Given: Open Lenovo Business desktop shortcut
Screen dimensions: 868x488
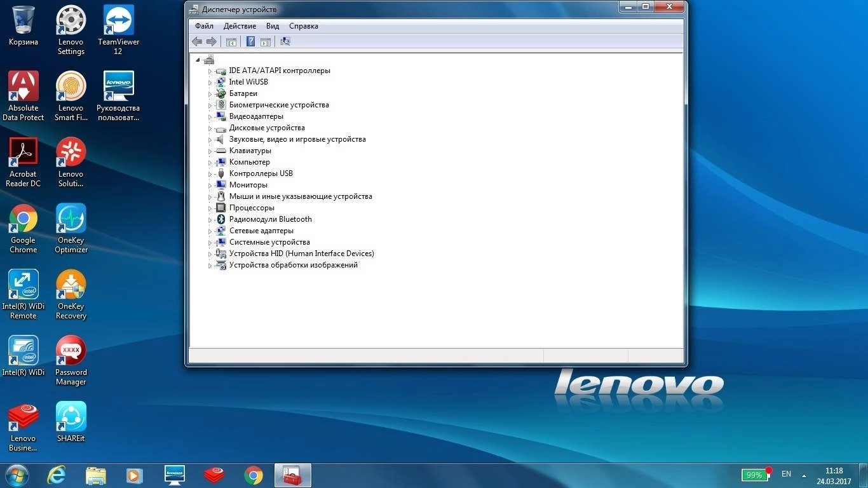Looking at the screenshot, I should 24,426.
